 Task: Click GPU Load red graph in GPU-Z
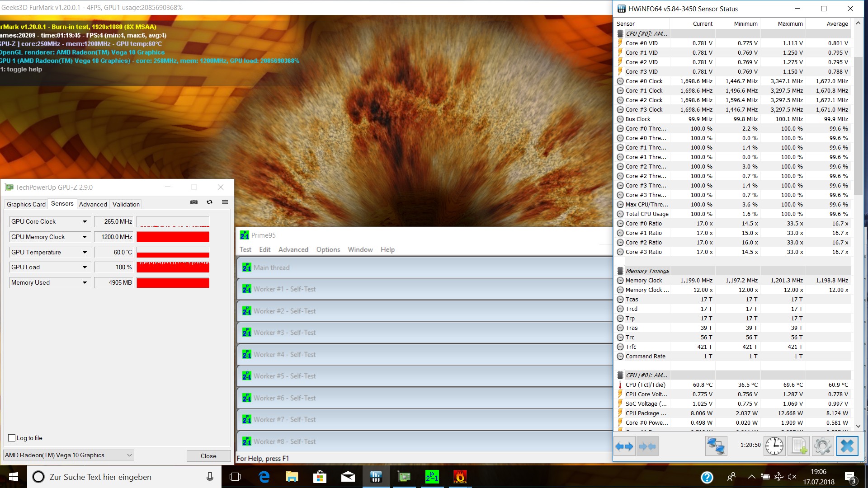173,267
